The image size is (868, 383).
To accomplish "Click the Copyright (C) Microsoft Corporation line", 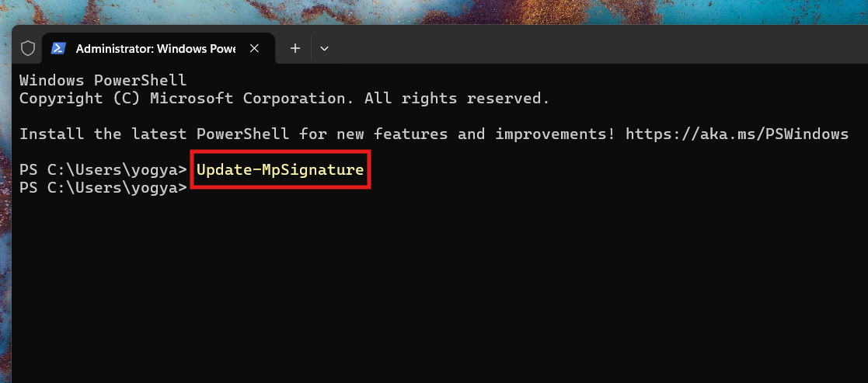I will 284,99.
